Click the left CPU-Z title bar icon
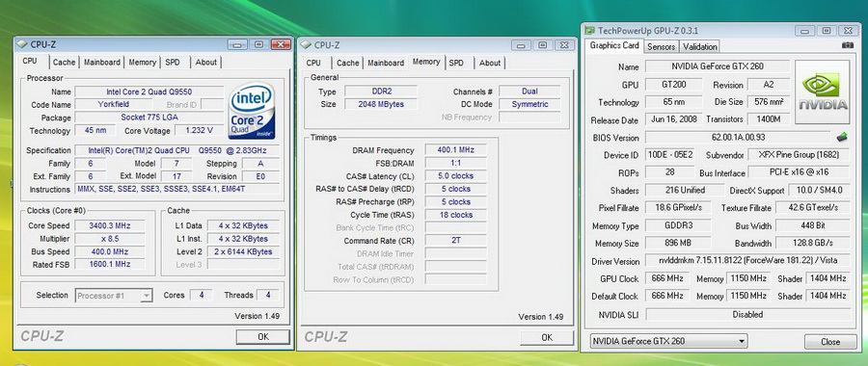 point(22,43)
